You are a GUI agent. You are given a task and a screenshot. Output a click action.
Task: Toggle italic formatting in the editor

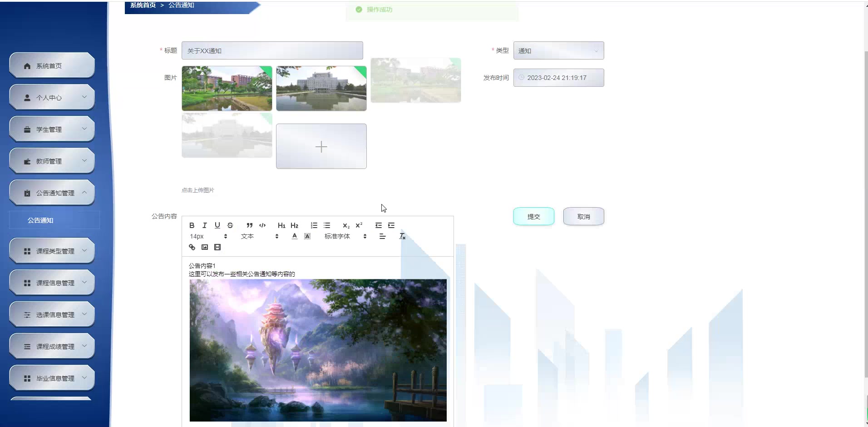coord(205,225)
